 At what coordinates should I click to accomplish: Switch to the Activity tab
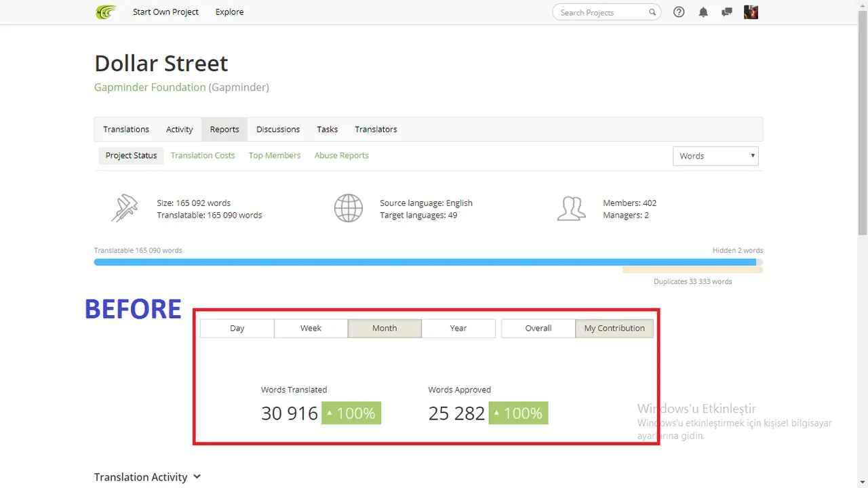click(x=180, y=129)
